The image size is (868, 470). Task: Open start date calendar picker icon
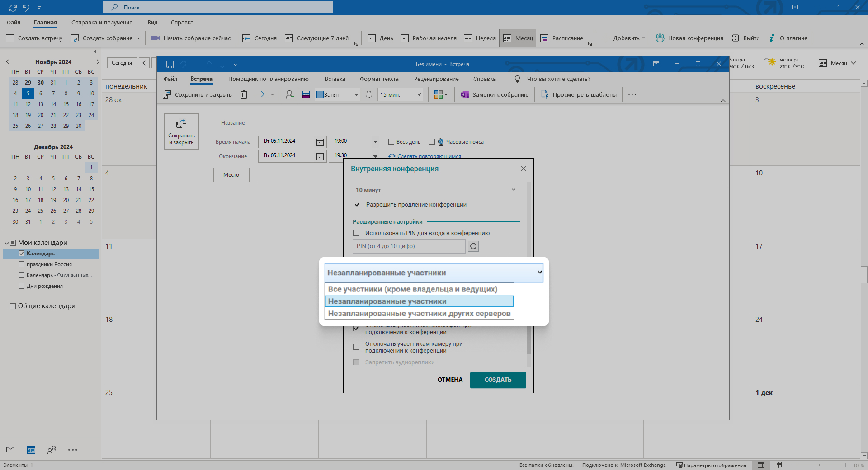(x=320, y=142)
